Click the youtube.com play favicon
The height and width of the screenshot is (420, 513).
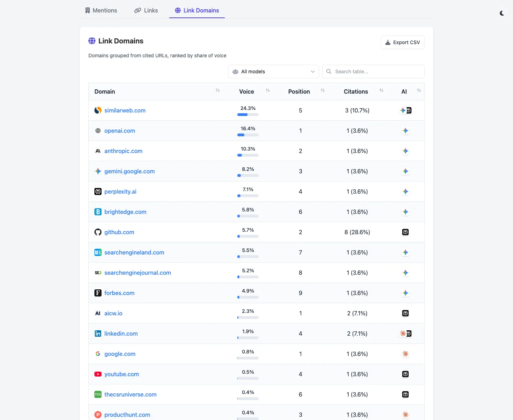[98, 374]
